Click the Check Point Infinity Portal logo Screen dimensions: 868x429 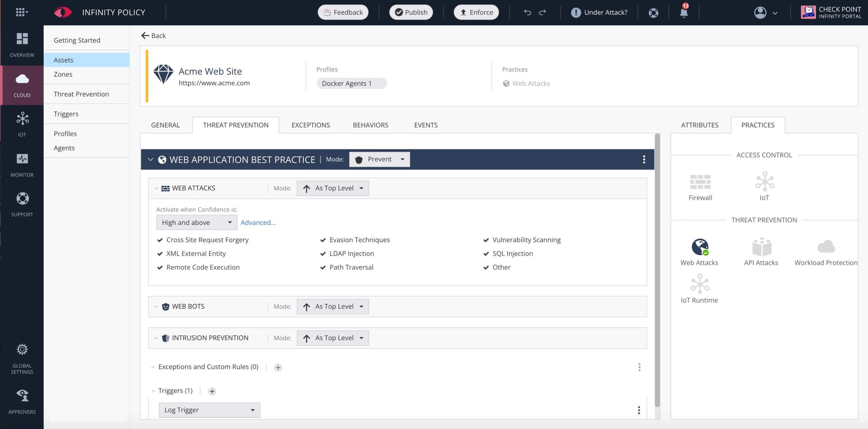[x=831, y=13]
